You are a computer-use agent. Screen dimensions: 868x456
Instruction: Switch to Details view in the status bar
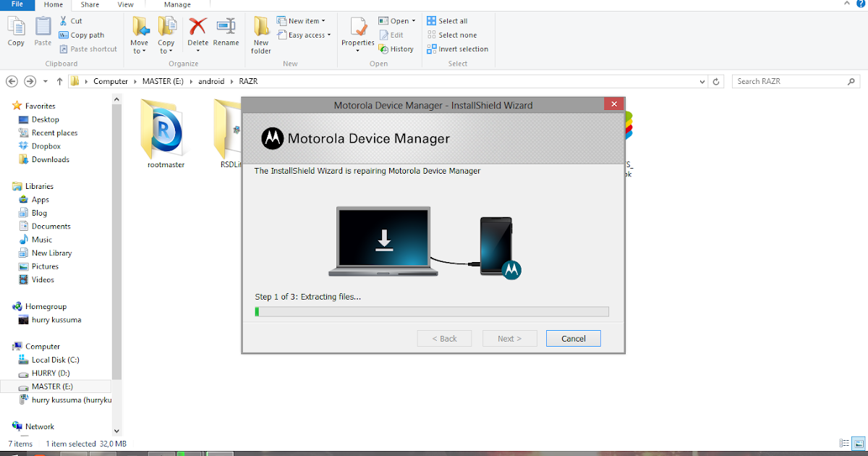[x=844, y=443]
